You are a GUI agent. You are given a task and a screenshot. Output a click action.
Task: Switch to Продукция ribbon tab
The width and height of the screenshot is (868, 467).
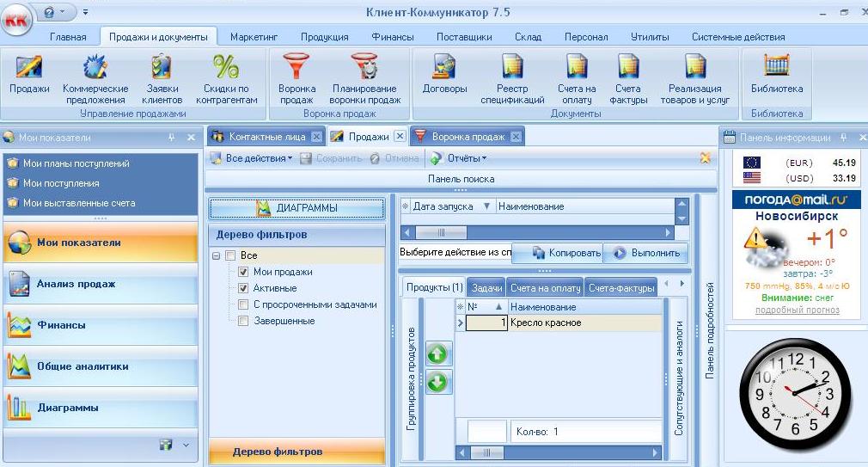coord(324,37)
